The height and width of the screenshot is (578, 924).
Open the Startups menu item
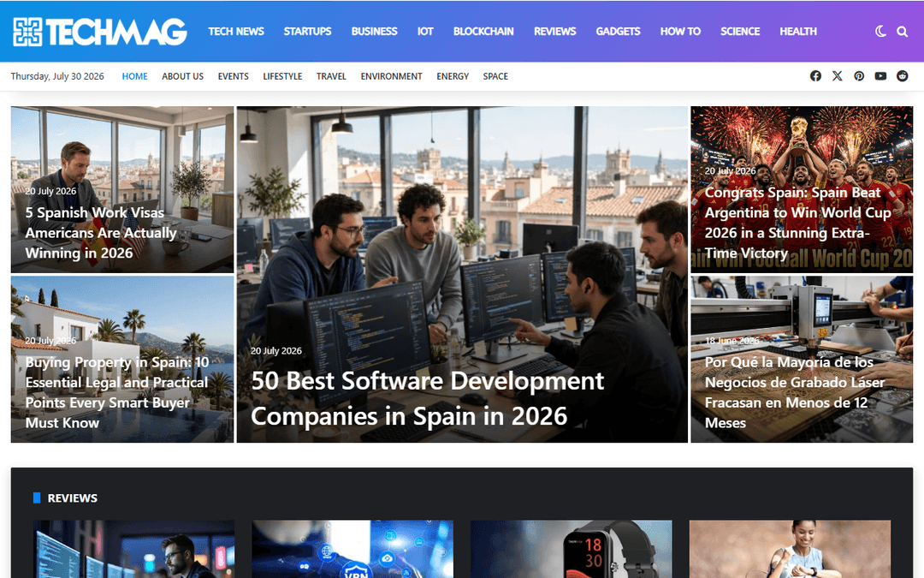coord(307,32)
